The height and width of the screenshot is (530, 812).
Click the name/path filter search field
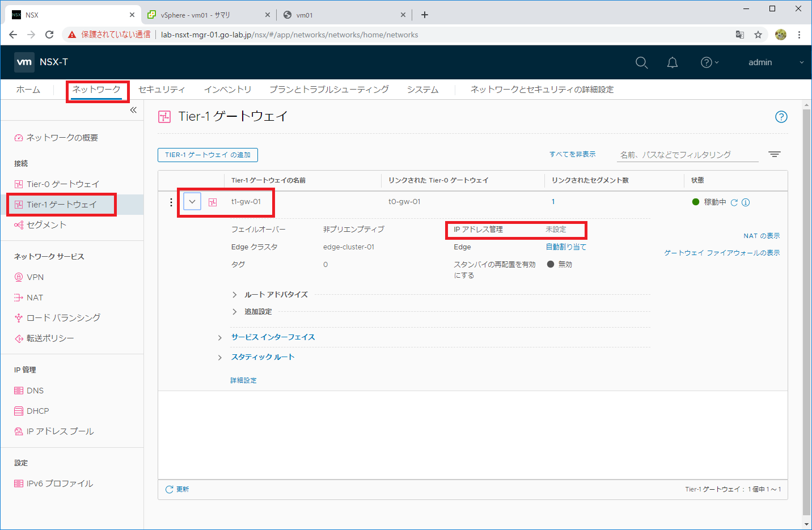pyautogui.click(x=688, y=154)
